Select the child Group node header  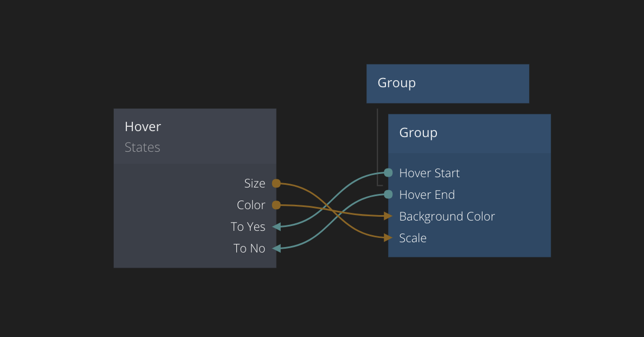pos(469,133)
